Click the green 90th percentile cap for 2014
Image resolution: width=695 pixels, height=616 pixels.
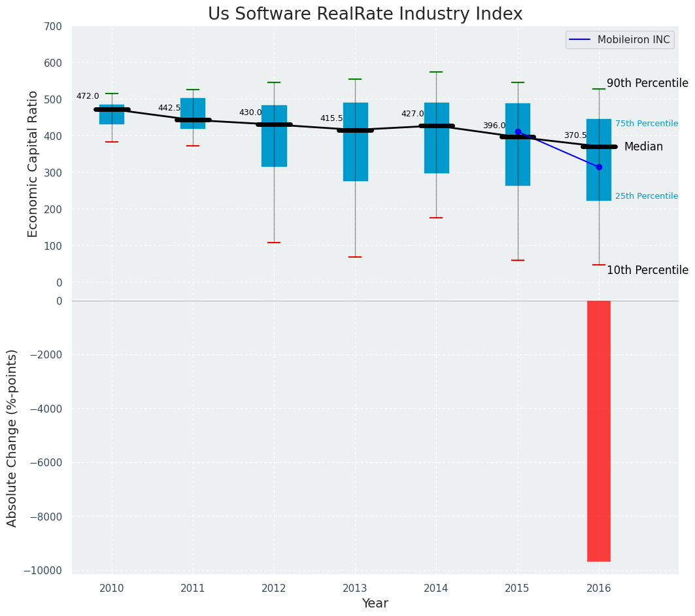[437, 72]
